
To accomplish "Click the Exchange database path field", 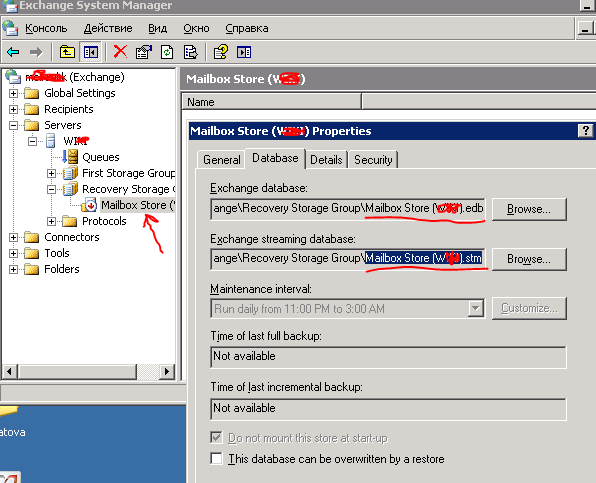I will pyautogui.click(x=348, y=208).
